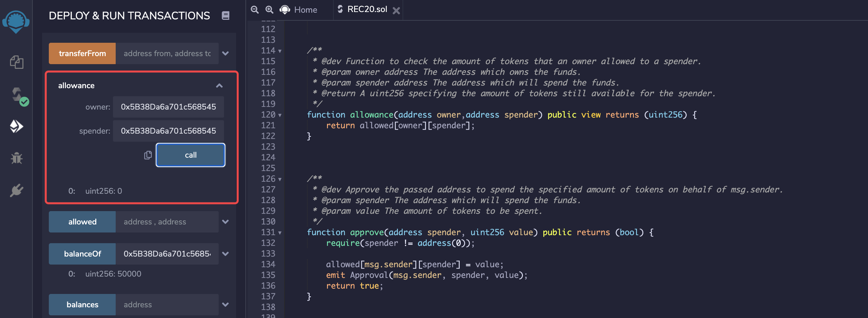This screenshot has height=318, width=868.
Task: Open the Plugin Manager plug icon
Action: (x=16, y=190)
